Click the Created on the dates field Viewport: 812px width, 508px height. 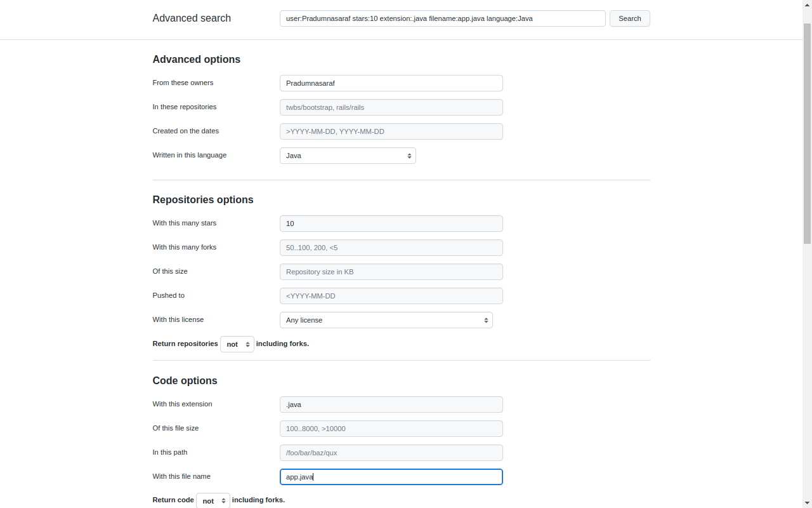pos(391,131)
